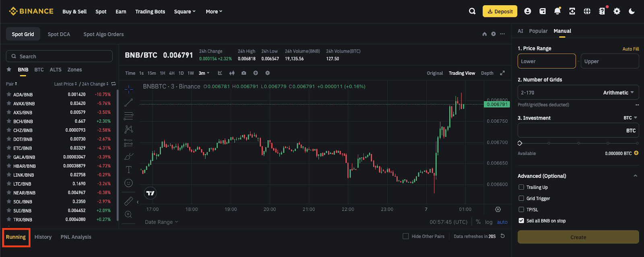Click the search magnifier icon in header
Viewport: 644px width, 257px height.
[472, 11]
